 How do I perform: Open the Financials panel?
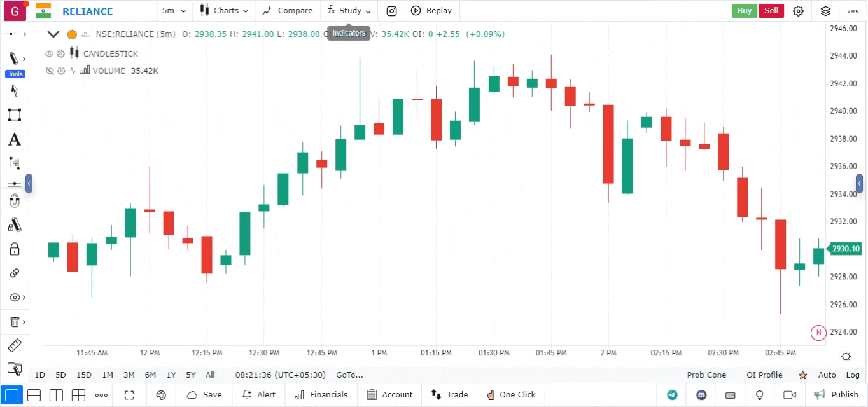point(321,395)
